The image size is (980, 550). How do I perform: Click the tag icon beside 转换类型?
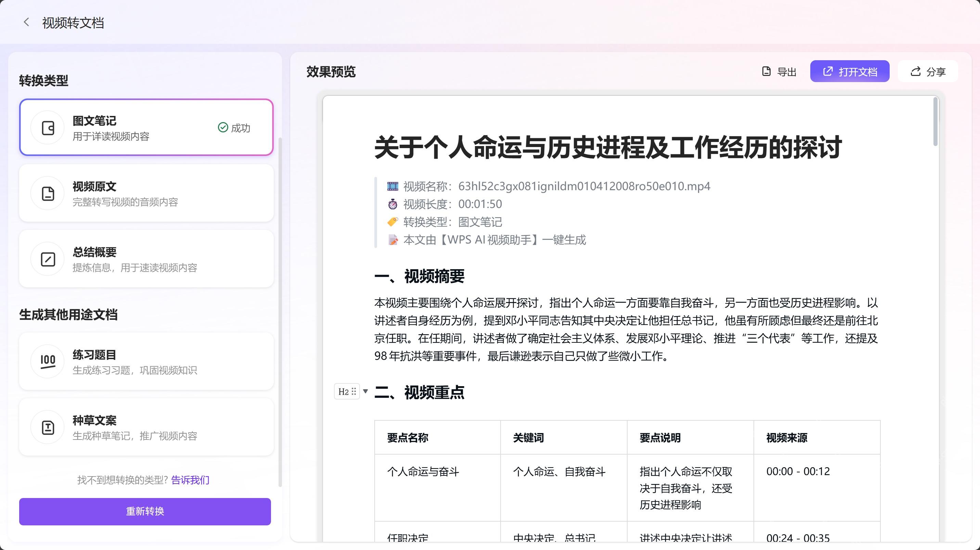[x=392, y=222]
